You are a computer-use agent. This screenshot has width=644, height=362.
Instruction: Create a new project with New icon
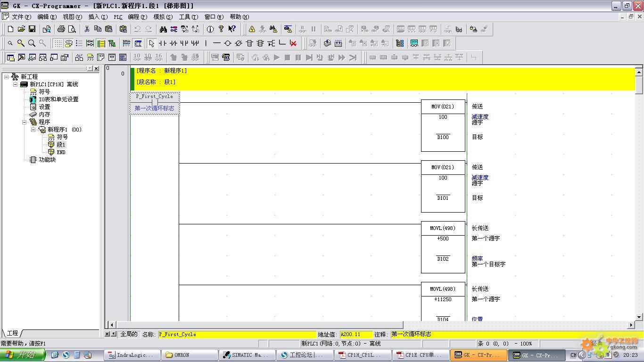pos(10,29)
